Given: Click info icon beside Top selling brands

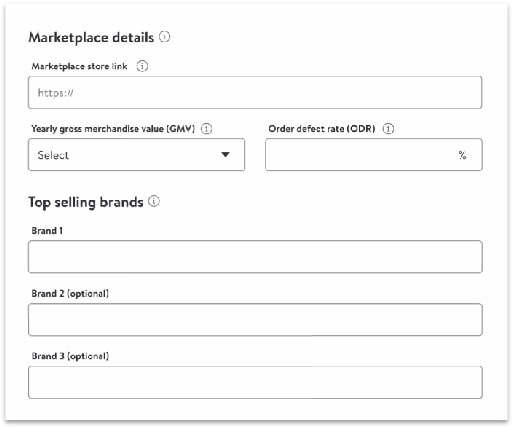Looking at the screenshot, I should (x=154, y=201).
